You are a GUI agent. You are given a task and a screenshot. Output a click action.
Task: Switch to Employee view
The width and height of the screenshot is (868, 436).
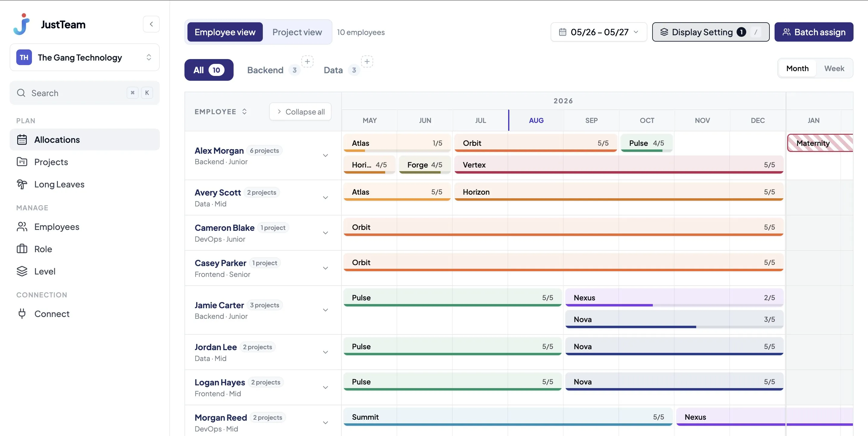[225, 32]
